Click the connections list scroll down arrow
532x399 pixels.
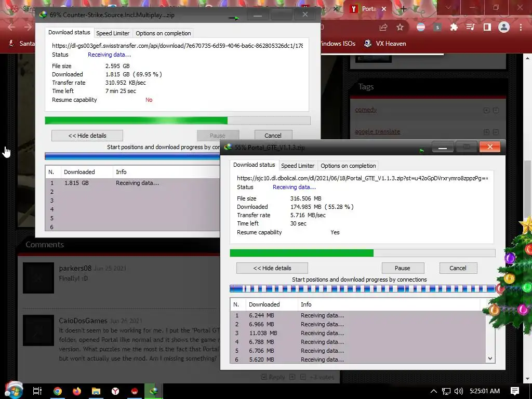click(x=490, y=358)
